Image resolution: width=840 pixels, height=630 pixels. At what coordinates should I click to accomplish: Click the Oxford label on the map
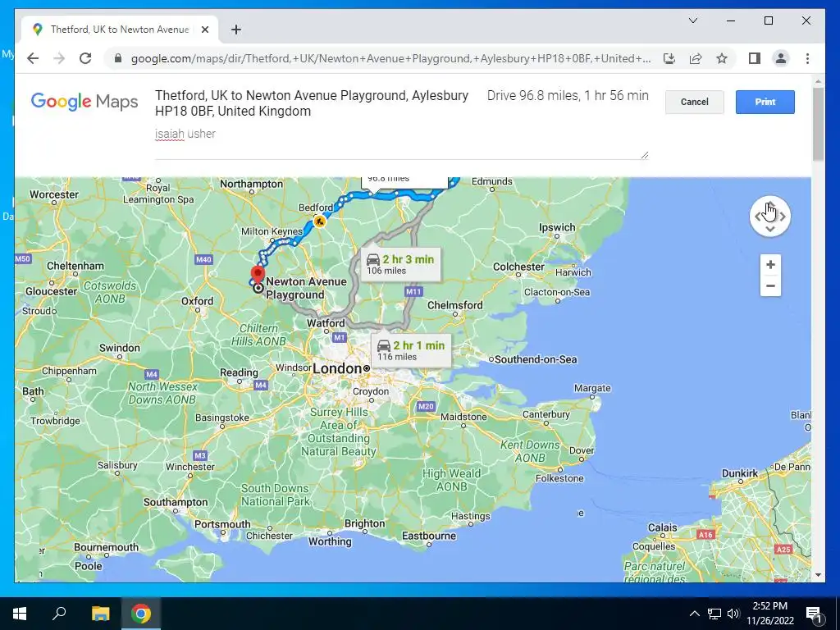[197, 300]
